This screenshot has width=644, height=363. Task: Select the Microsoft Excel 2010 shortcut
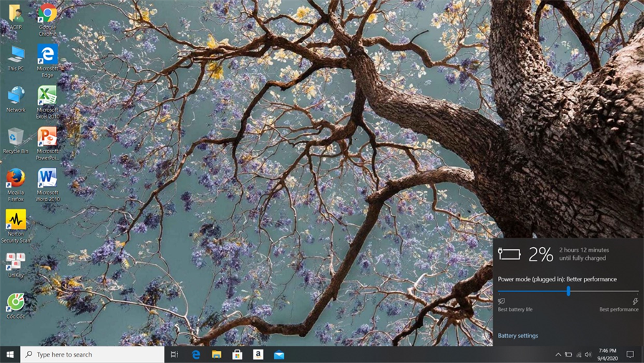click(48, 102)
